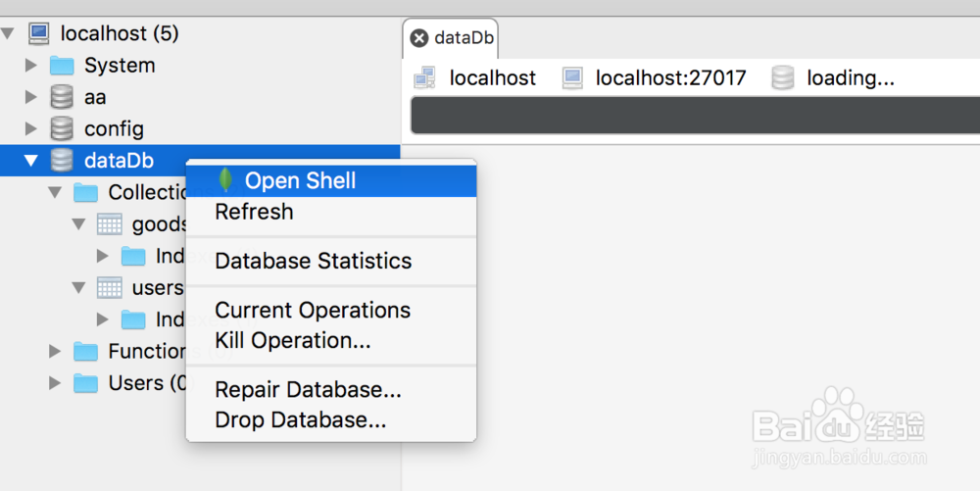This screenshot has height=491, width=980.
Task: Click the aa database icon
Action: point(62,97)
